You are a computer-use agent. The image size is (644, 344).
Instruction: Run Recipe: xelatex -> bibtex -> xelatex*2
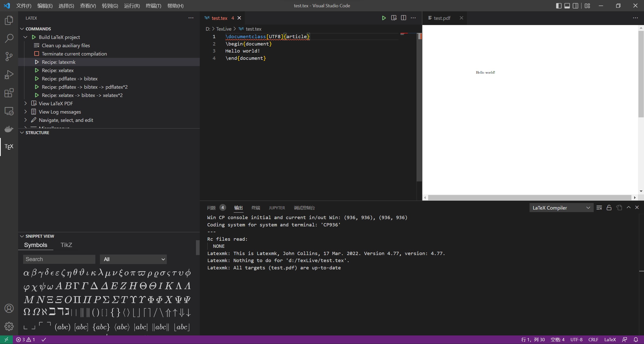[82, 95]
